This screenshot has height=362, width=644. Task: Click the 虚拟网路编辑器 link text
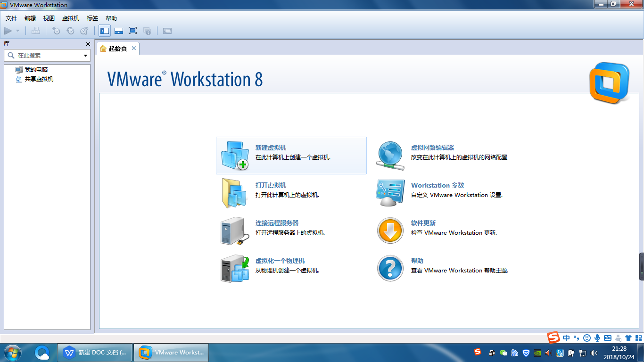coord(432,148)
